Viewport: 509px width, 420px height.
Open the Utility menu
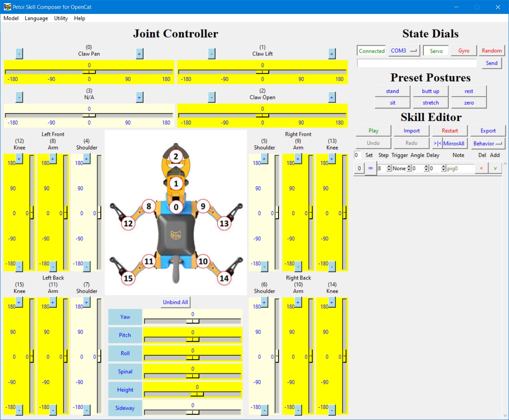(61, 18)
